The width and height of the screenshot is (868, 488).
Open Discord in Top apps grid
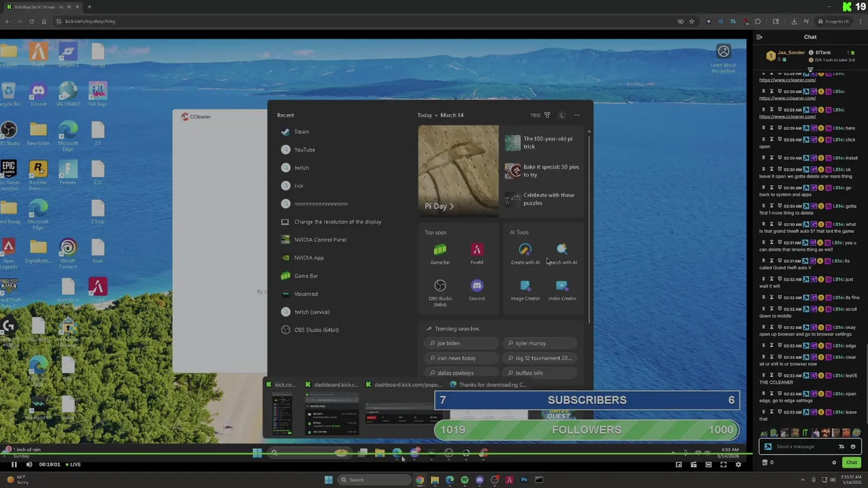(477, 290)
